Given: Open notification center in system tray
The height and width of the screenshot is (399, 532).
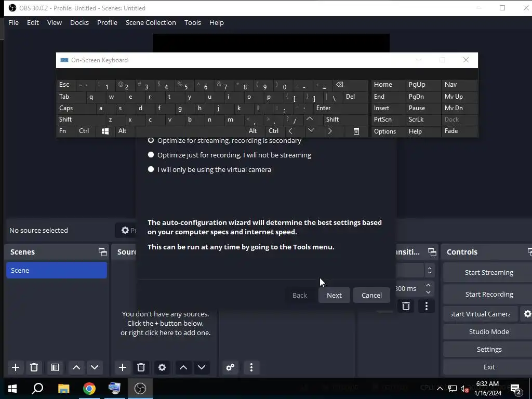Looking at the screenshot, I should 516,389.
